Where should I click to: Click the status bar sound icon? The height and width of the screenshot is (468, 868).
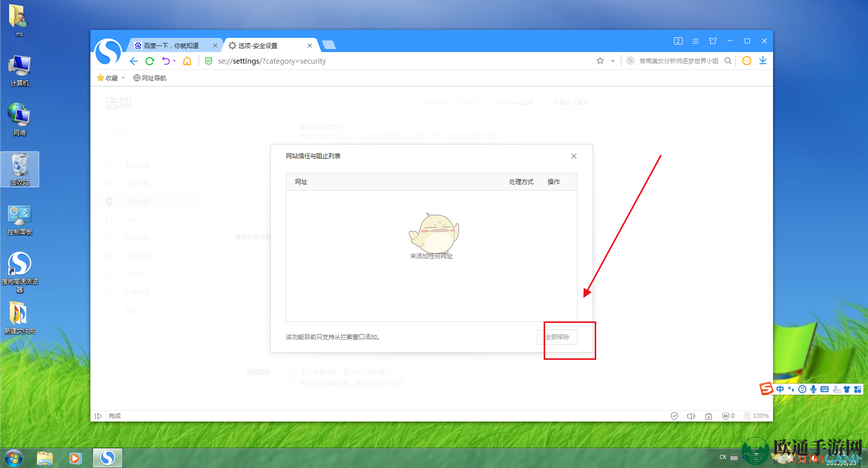pyautogui.click(x=691, y=416)
